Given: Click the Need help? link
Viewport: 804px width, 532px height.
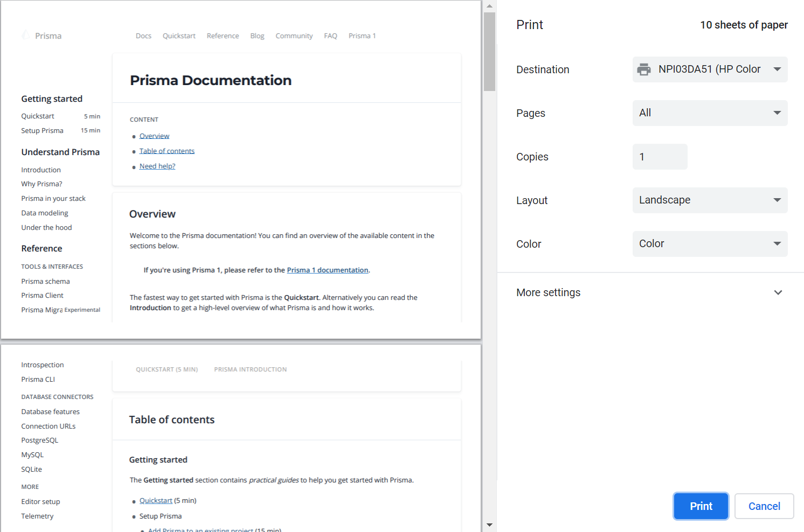Looking at the screenshot, I should [157, 166].
